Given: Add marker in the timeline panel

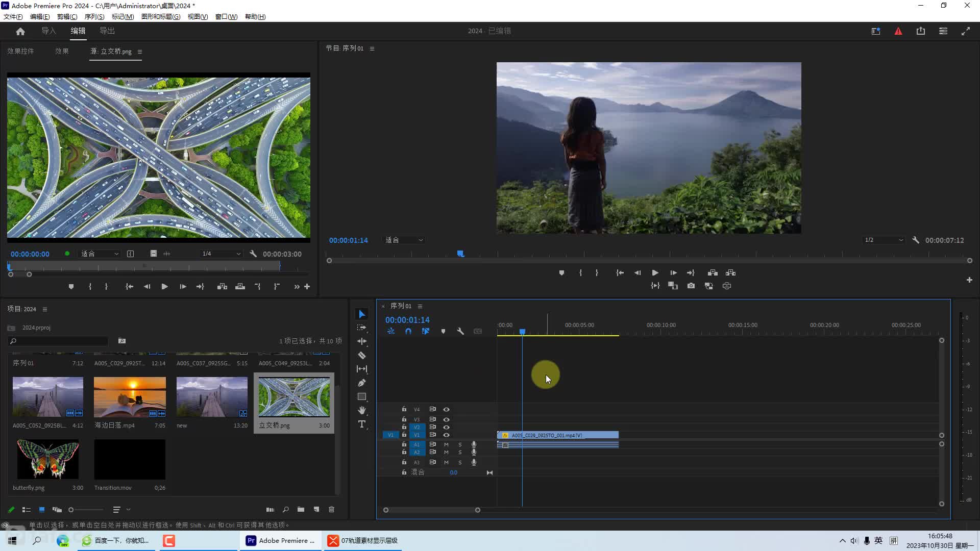Looking at the screenshot, I should [443, 331].
